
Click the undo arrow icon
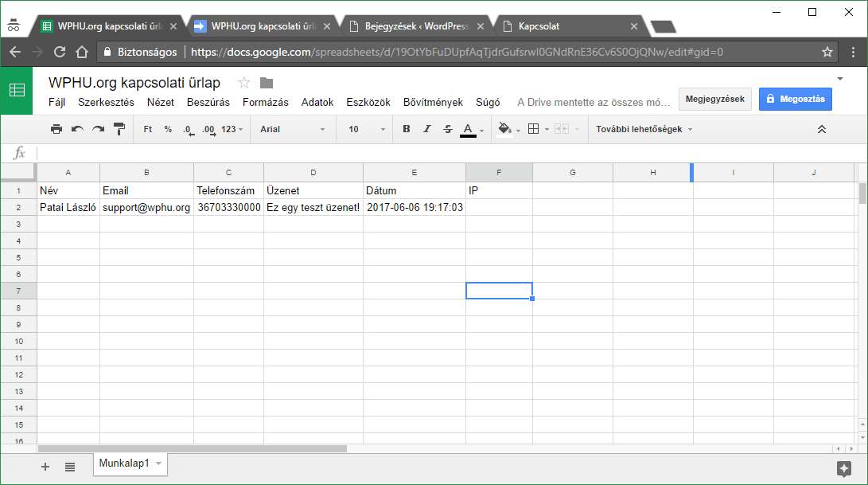(77, 129)
